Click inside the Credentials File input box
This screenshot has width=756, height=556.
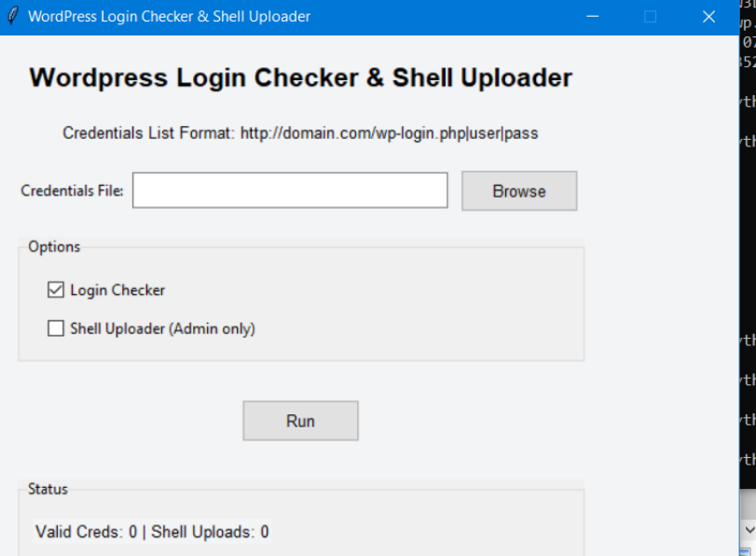coord(289,190)
